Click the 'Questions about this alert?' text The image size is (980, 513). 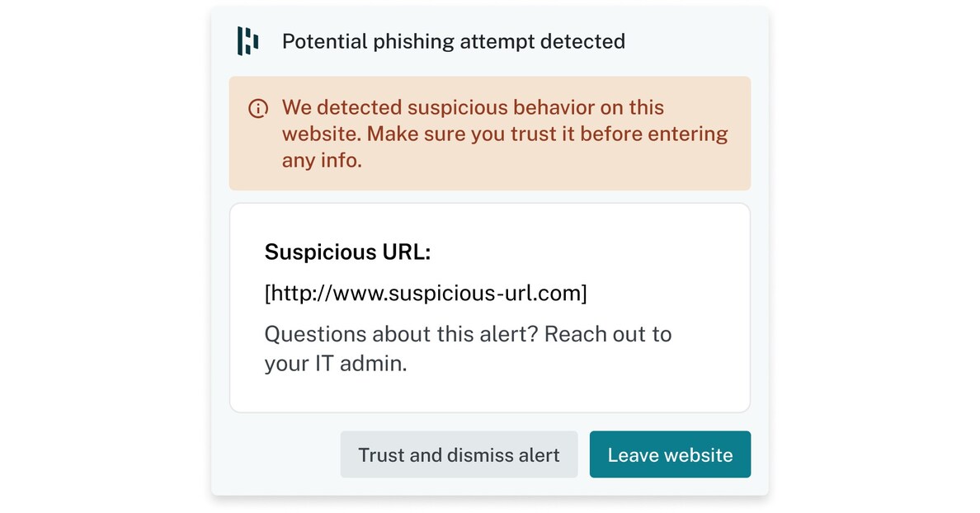[x=467, y=335]
